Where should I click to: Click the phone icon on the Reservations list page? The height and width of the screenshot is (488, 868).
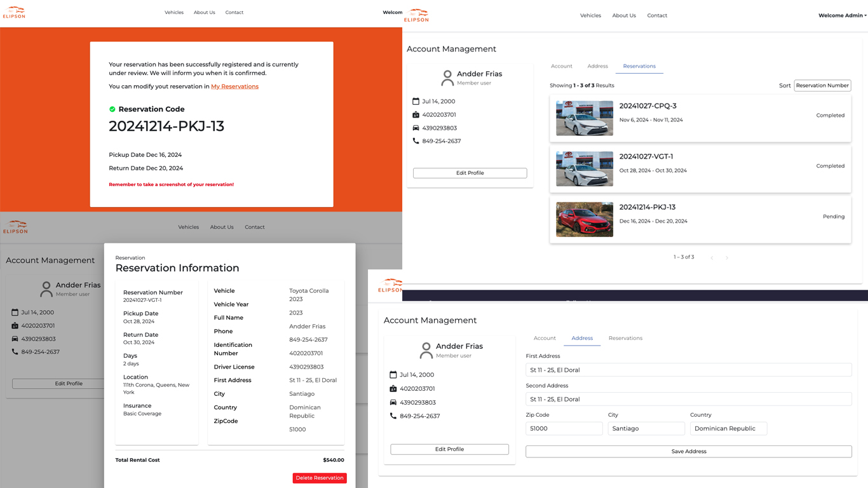point(416,141)
